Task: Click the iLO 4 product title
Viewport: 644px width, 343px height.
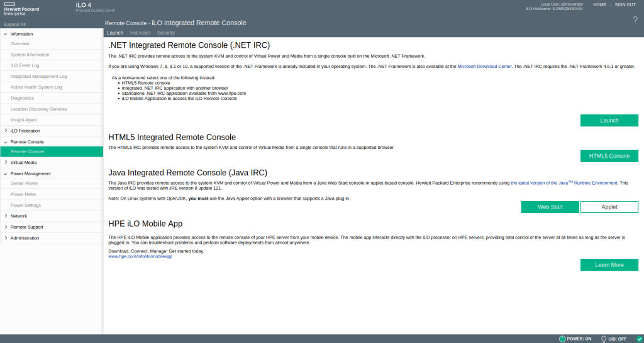Action: [84, 5]
